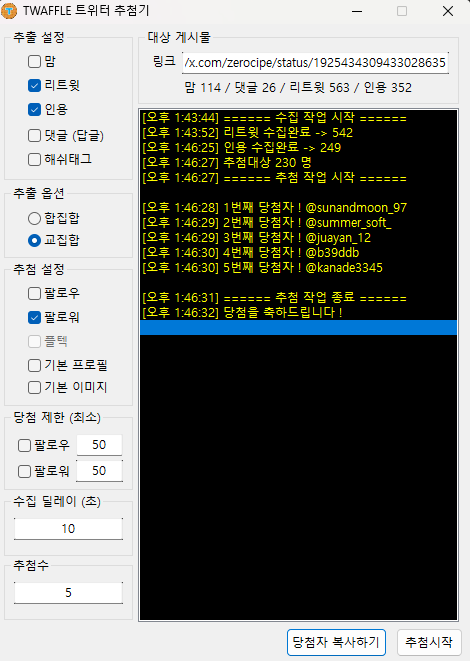Select winner line @kanade3345

point(298,268)
